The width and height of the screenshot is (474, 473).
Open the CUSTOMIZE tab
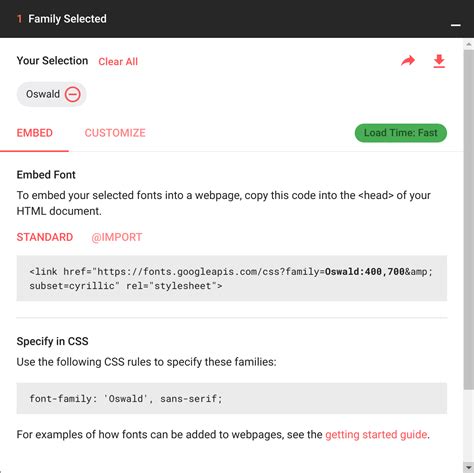coord(115,133)
